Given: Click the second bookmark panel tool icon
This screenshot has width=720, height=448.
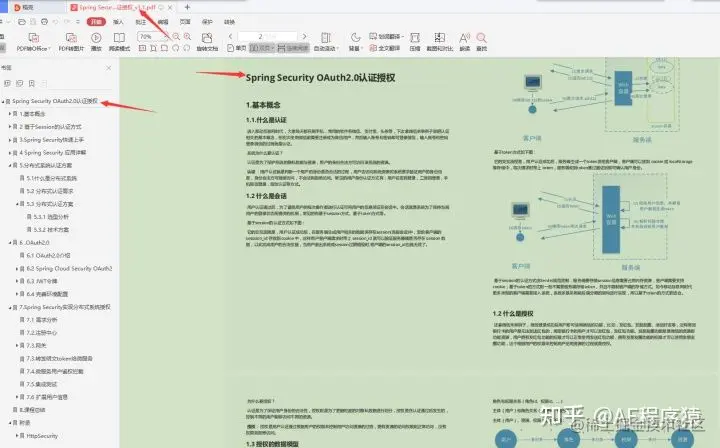Looking at the screenshot, I should pos(19,83).
